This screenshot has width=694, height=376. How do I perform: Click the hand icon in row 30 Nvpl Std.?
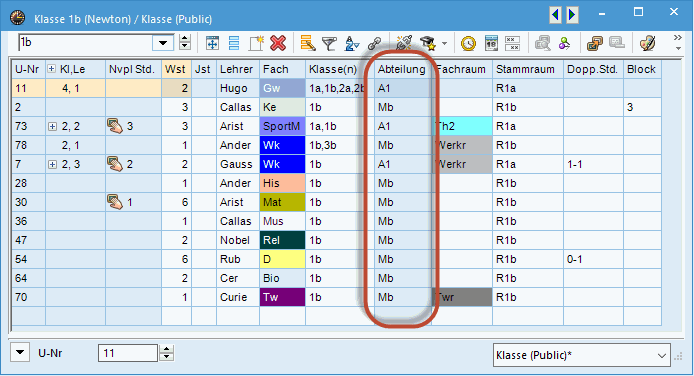point(115,203)
